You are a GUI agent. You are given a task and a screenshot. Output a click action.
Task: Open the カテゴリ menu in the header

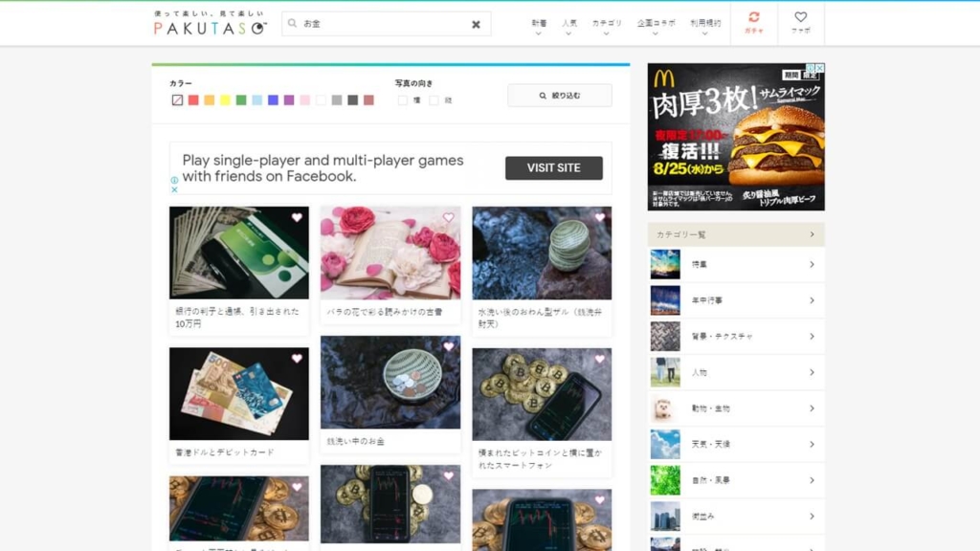click(607, 26)
